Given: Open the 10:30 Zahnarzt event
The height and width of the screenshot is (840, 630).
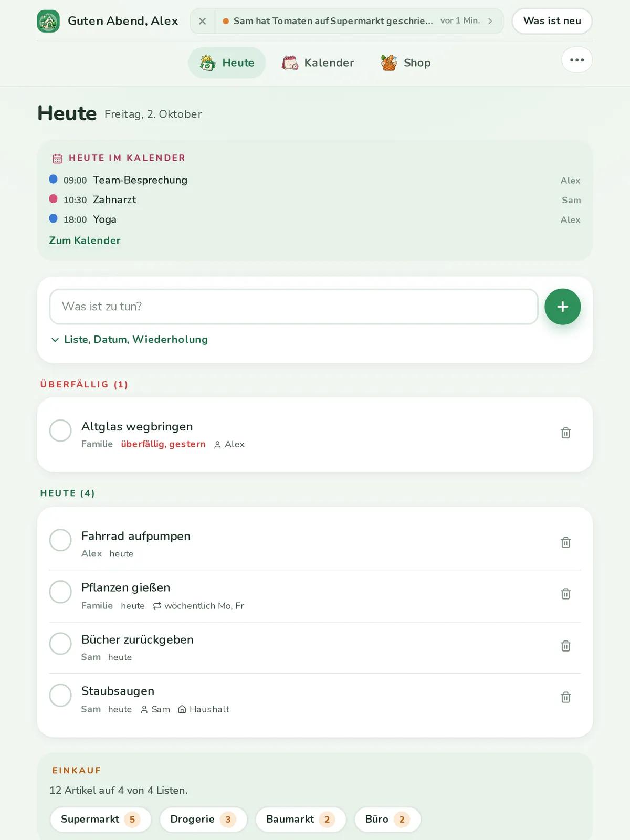Looking at the screenshot, I should click(x=315, y=199).
